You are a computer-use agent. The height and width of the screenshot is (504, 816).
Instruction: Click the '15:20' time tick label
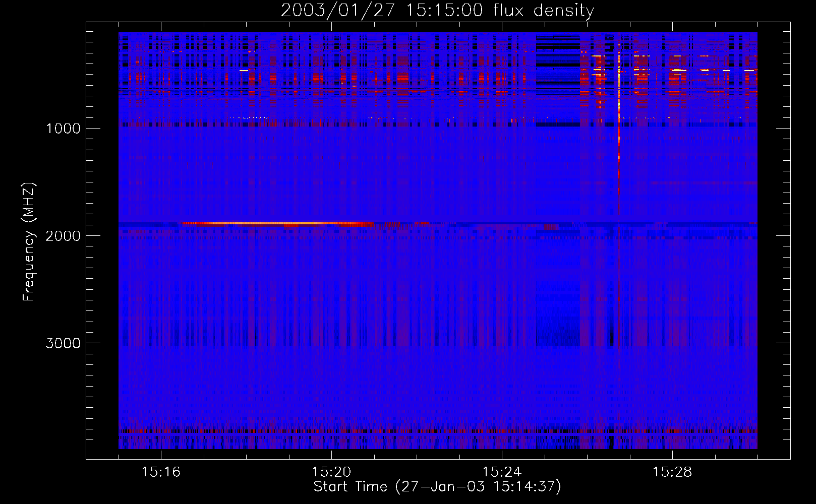pos(331,472)
